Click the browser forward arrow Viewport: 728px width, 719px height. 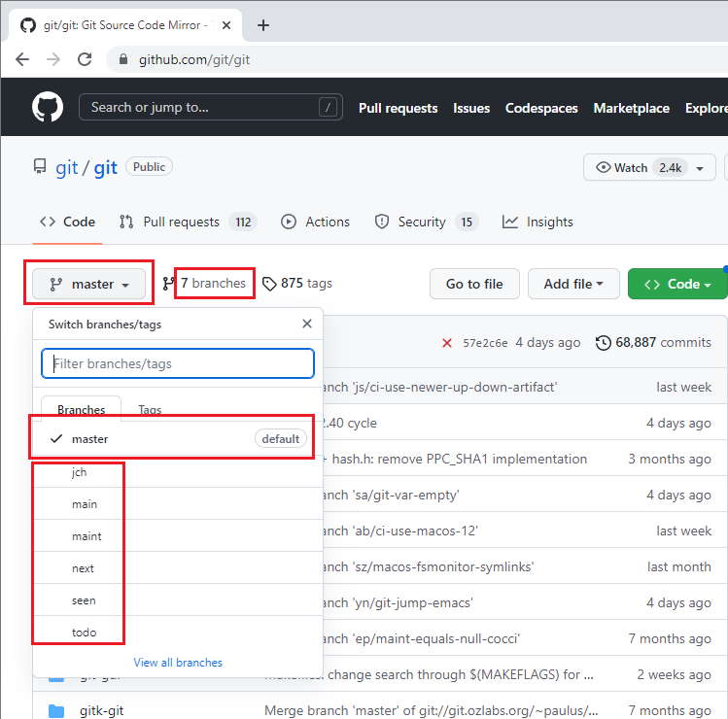[x=53, y=59]
